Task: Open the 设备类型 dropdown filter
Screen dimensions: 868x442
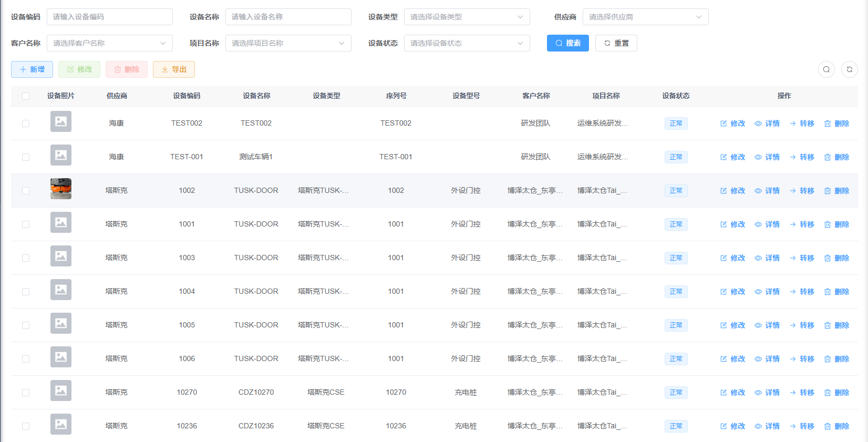Action: coord(467,17)
